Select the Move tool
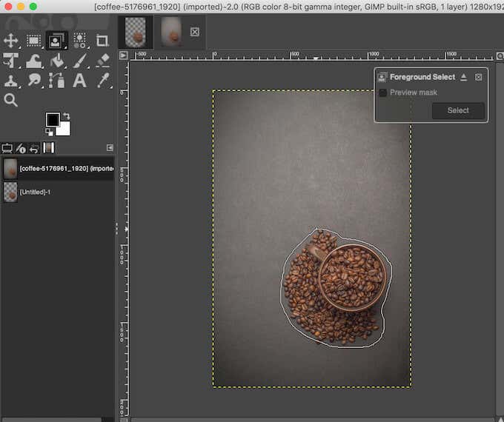The image size is (504, 422). click(x=11, y=41)
